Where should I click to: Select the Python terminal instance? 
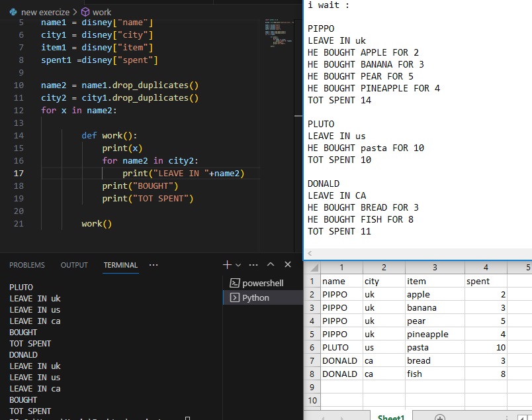click(x=255, y=298)
